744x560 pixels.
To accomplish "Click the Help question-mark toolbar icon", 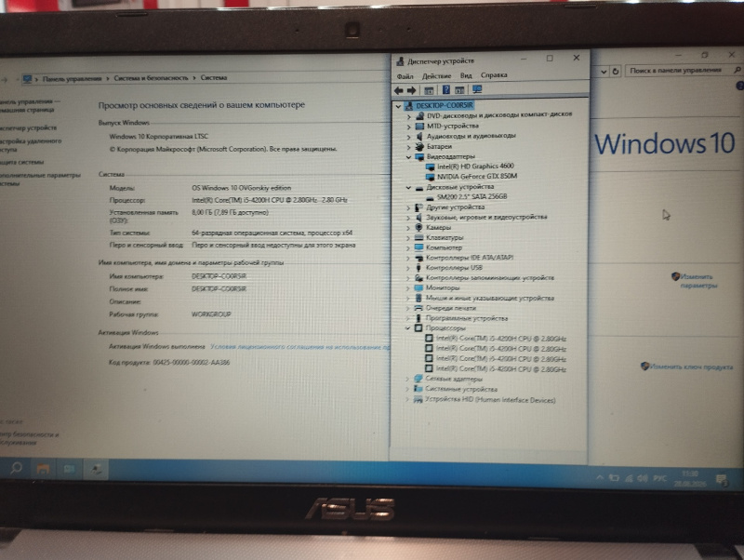I will point(446,89).
